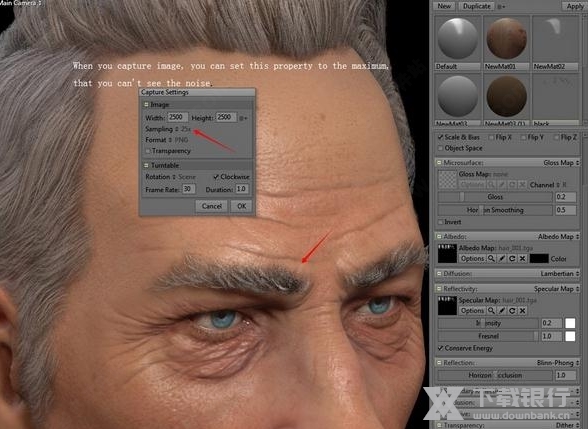Select the NewMat01 material preview

click(506, 39)
